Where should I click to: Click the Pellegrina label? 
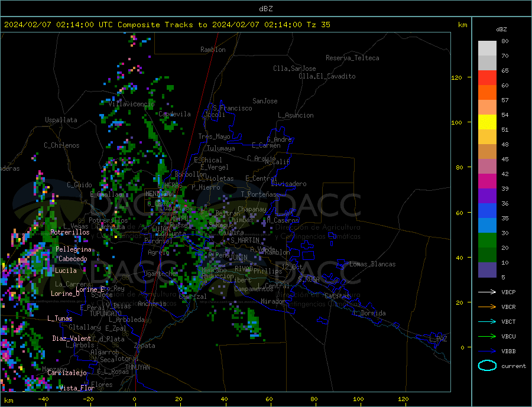click(x=74, y=249)
